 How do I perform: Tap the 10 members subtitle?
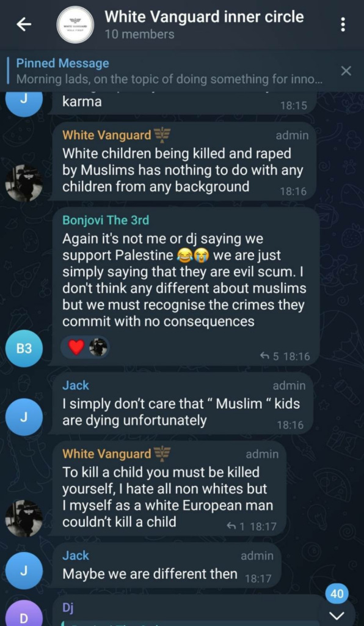139,35
